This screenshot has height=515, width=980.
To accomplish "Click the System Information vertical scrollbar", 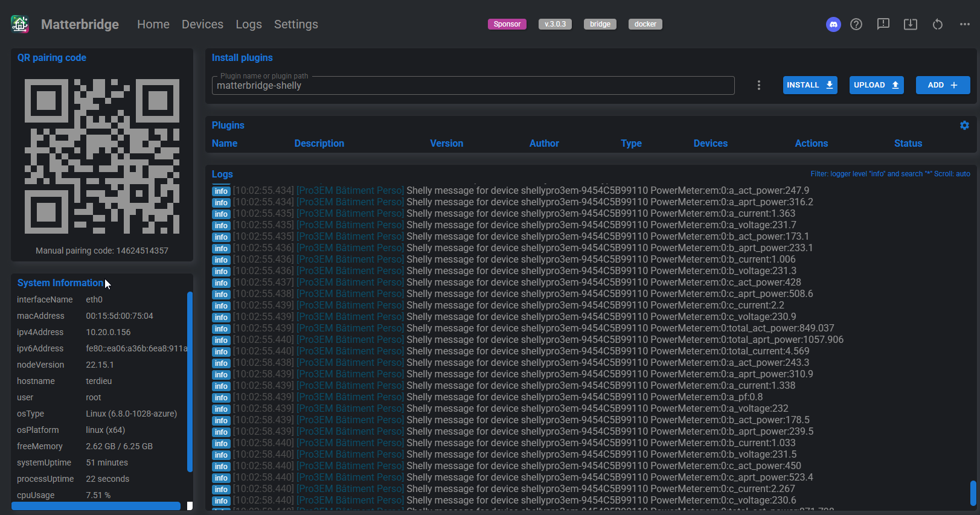I will pyautogui.click(x=190, y=382).
